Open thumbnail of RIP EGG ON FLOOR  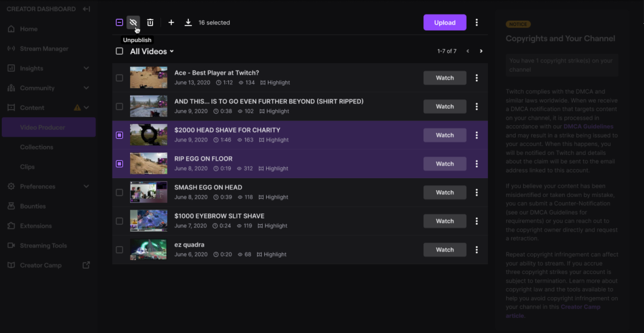coord(148,164)
